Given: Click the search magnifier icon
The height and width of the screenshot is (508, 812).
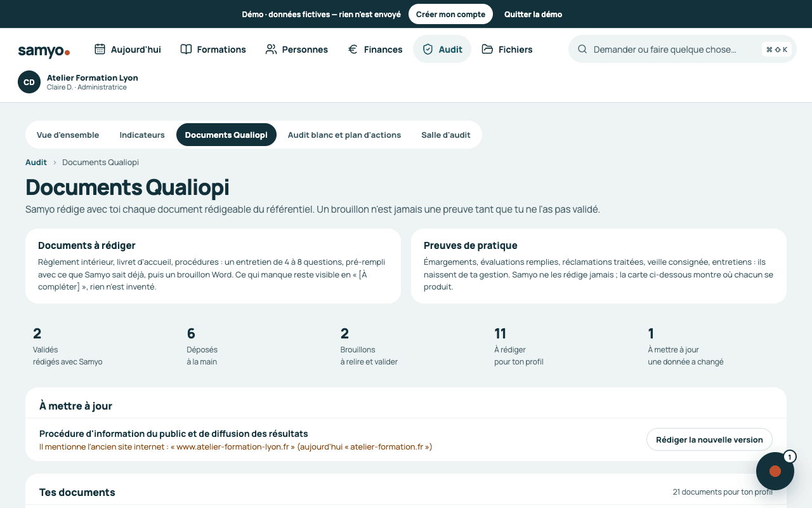Looking at the screenshot, I should 582,49.
